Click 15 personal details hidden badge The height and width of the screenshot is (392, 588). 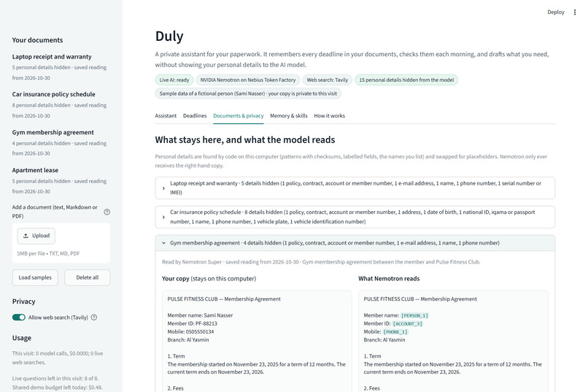coord(406,80)
